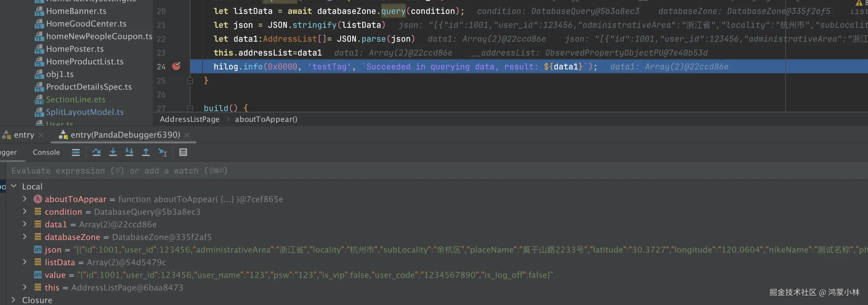The image size is (868, 305).
Task: Toggle the breakpoint on line 24
Action: click(176, 66)
